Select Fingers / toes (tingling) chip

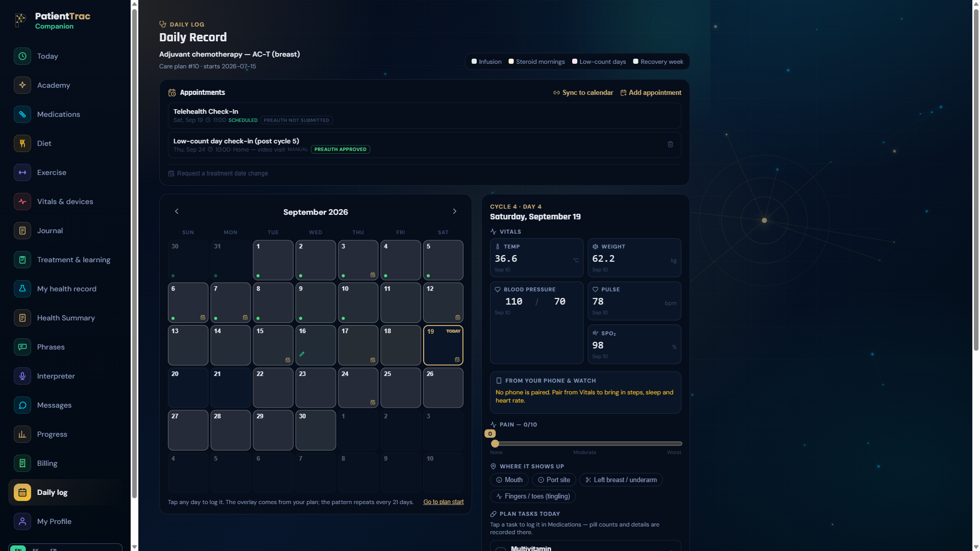coord(533,496)
